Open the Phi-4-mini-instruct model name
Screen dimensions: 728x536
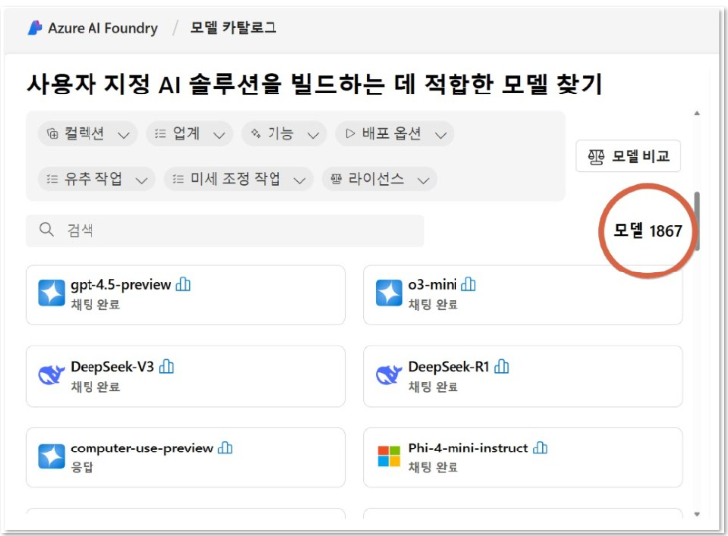coord(468,448)
